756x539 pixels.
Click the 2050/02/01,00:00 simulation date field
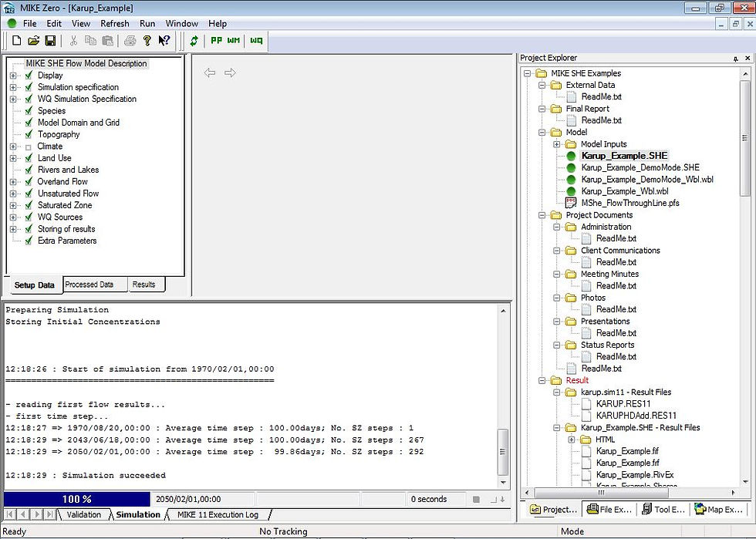point(203,500)
